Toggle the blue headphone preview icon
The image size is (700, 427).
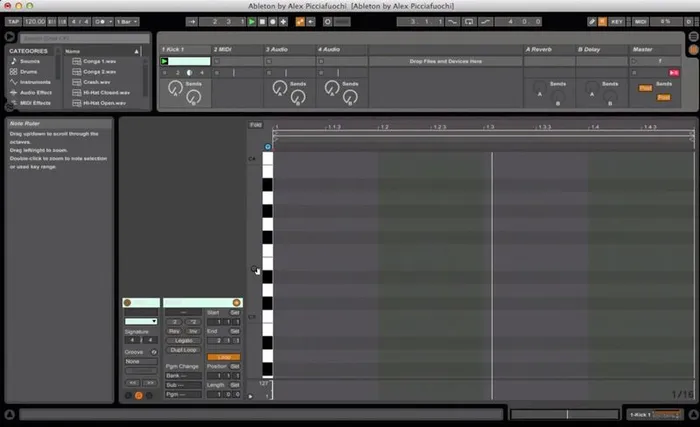point(267,147)
